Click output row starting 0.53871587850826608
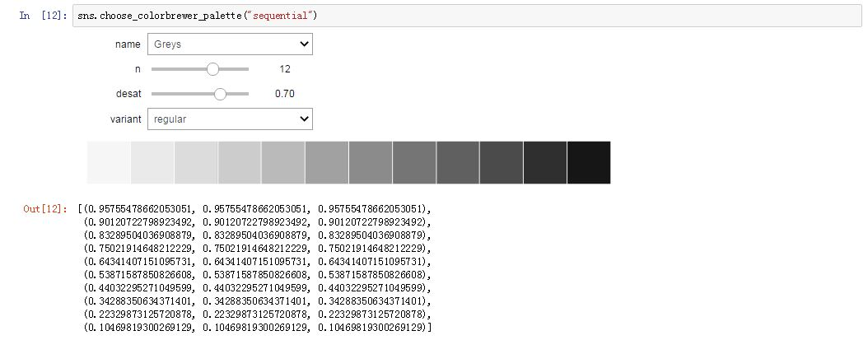Image resolution: width=868 pixels, height=340 pixels. (x=257, y=275)
